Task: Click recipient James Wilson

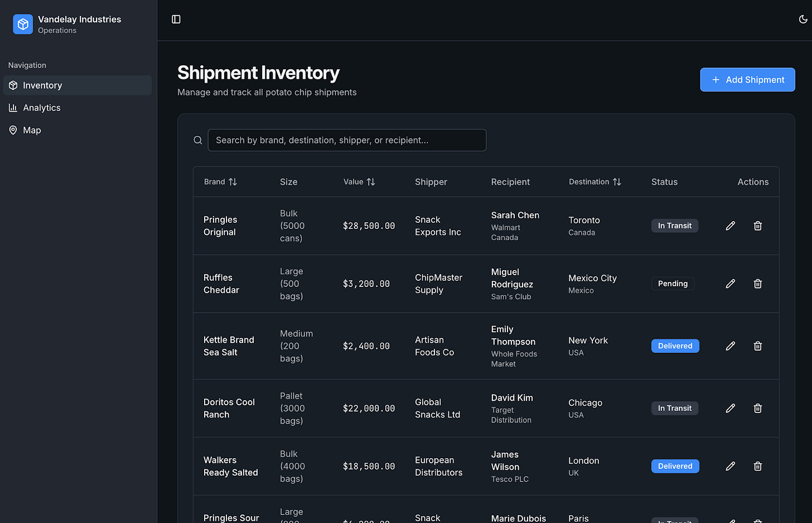Action: [x=505, y=461]
